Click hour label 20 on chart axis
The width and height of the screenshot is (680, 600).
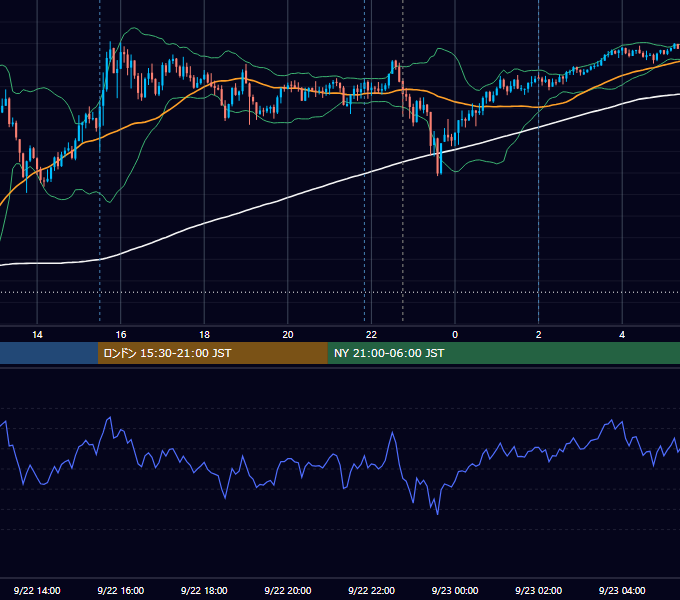[x=288, y=335]
